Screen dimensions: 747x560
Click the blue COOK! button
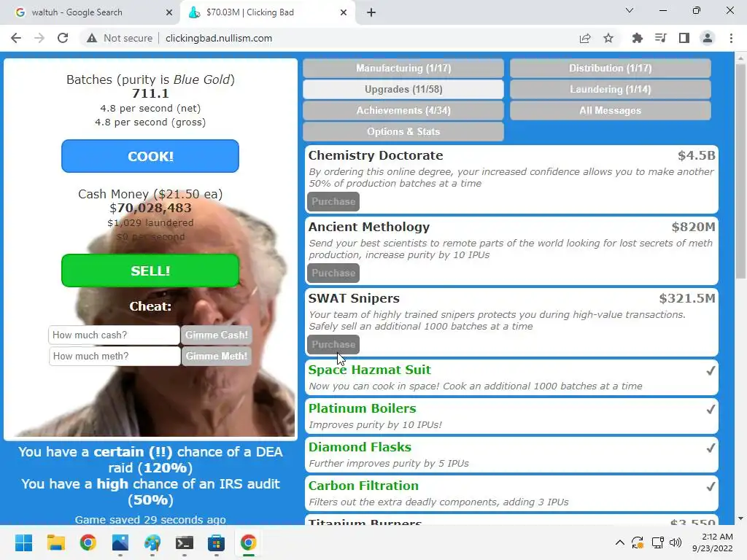(x=150, y=156)
